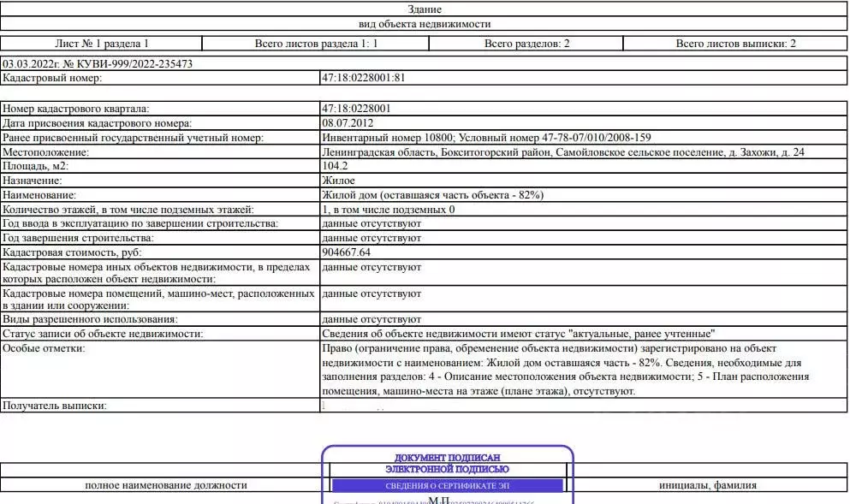The height and width of the screenshot is (504, 850).
Task: Click 'Кадастровая стоимость, руб:' label
Action: pyautogui.click(x=72, y=252)
